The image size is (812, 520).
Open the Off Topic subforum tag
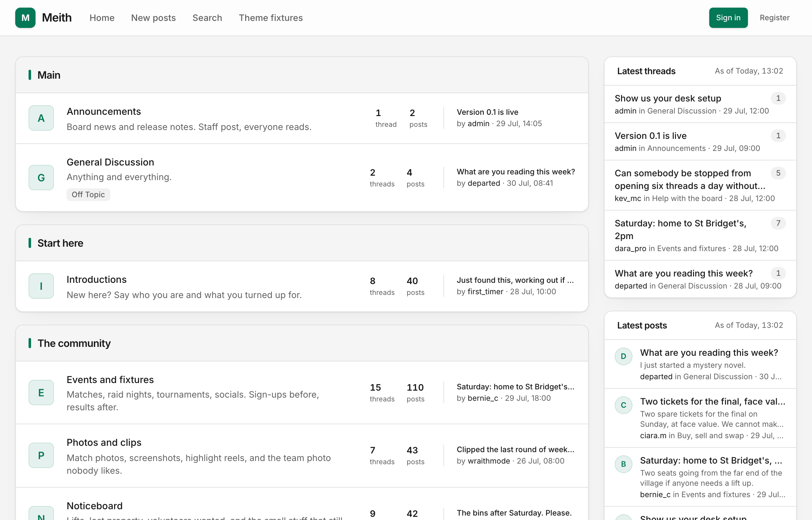pyautogui.click(x=88, y=194)
